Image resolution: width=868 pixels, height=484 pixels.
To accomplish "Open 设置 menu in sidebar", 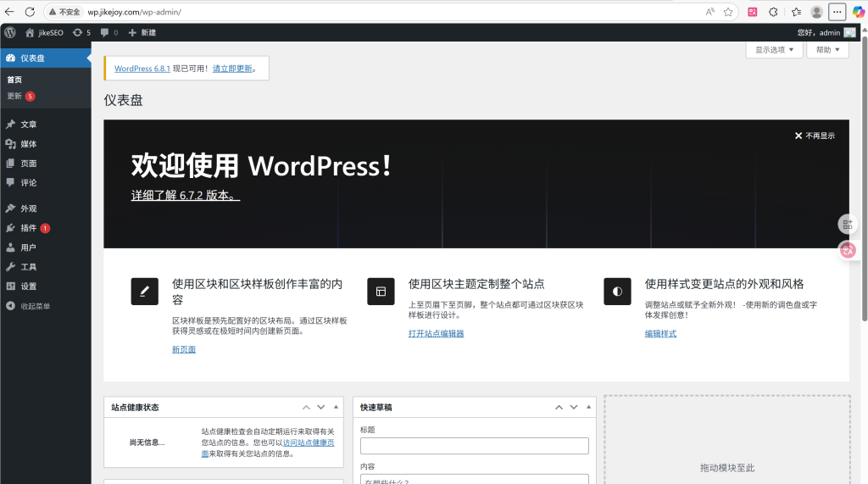I will [46, 287].
